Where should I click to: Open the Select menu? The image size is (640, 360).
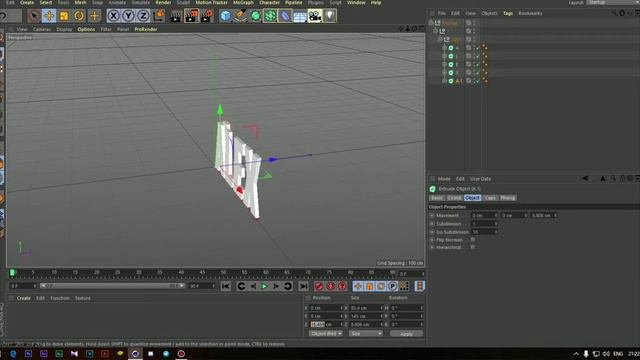point(46,2)
